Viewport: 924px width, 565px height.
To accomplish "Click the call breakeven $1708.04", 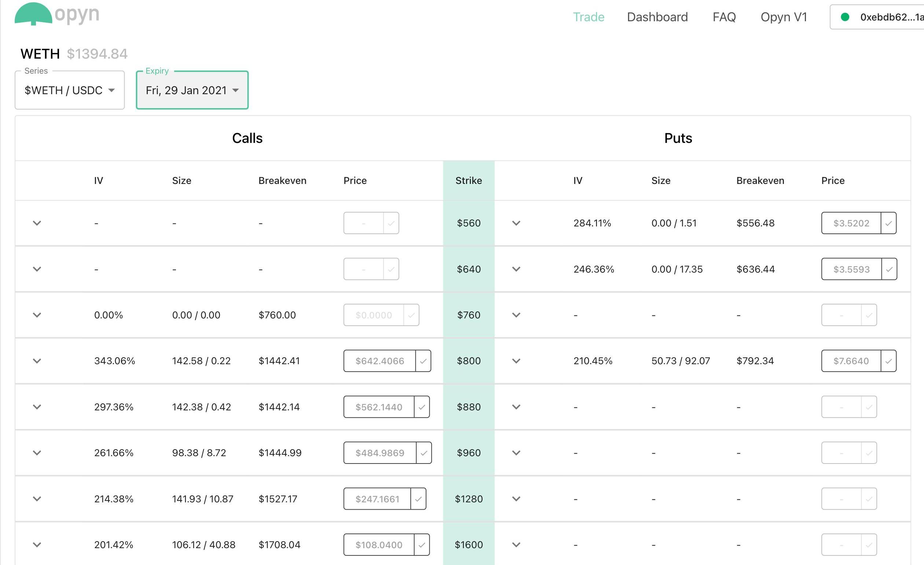I will pyautogui.click(x=279, y=545).
